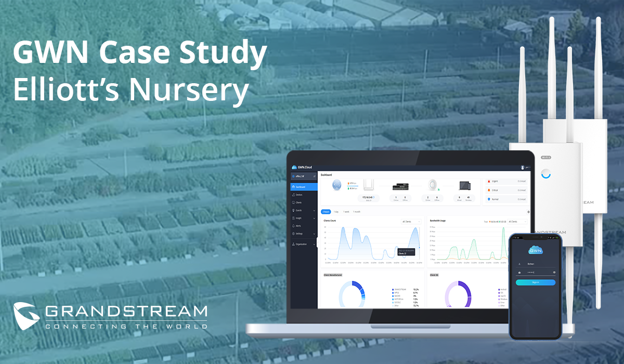Click the 172.16.0.45 WAN IP value
624x364 pixels.
(368, 197)
